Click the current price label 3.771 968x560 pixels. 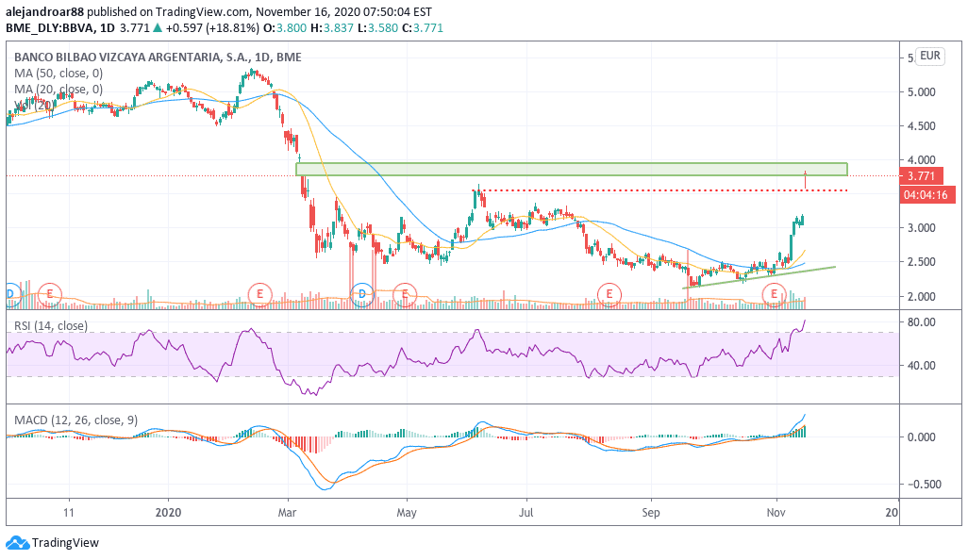923,175
